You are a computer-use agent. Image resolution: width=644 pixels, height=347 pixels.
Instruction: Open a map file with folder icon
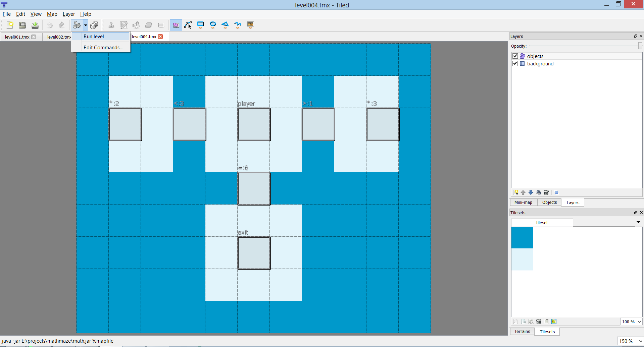tap(22, 25)
